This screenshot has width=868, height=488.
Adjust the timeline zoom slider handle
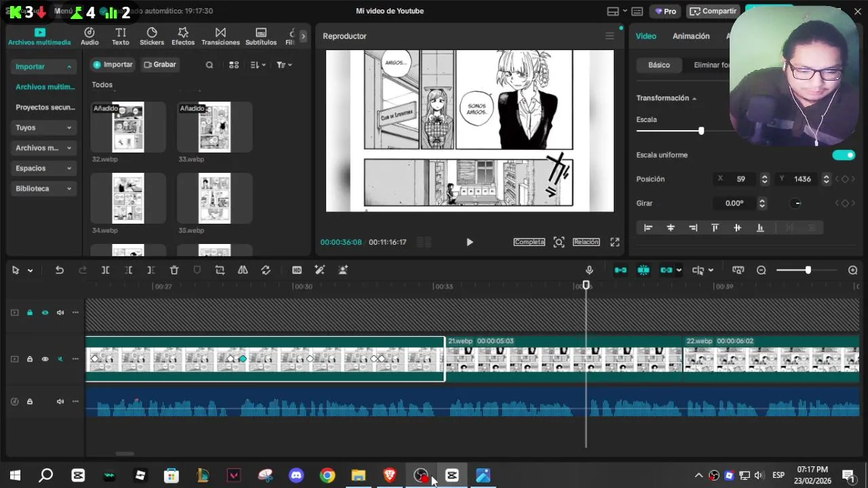coord(808,270)
